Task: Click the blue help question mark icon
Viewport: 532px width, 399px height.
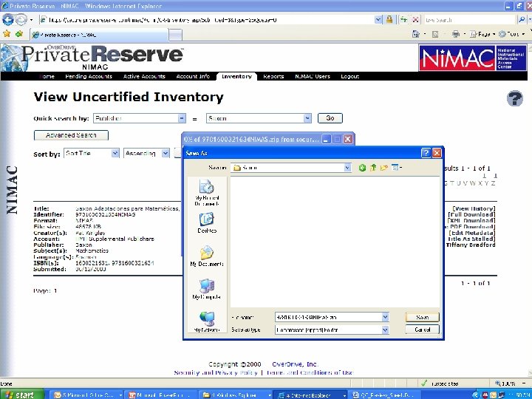Action: pos(515,99)
